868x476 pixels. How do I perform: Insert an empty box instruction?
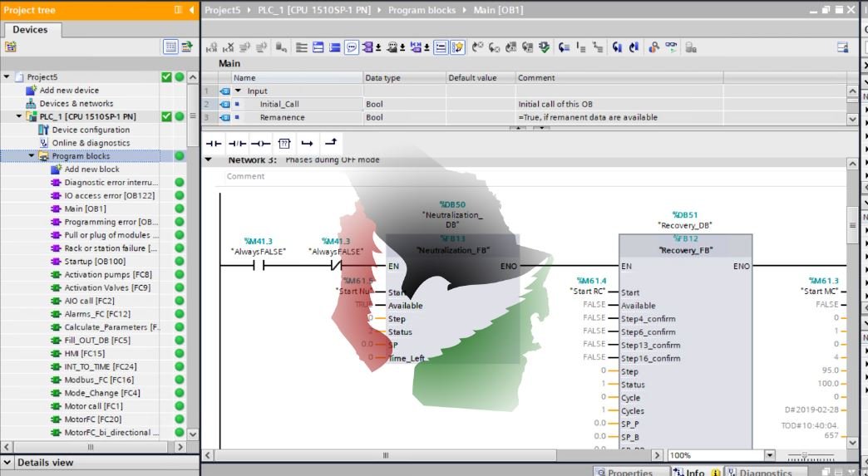coord(284,143)
